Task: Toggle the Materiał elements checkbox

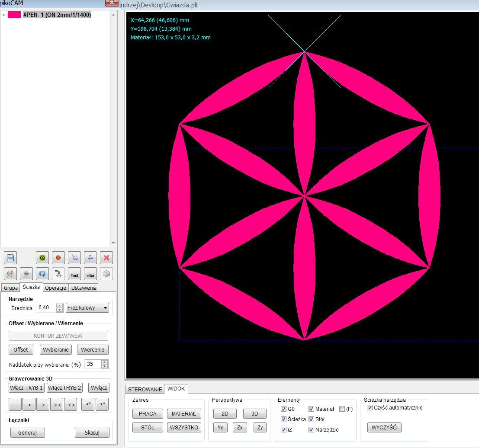Action: pos(311,409)
